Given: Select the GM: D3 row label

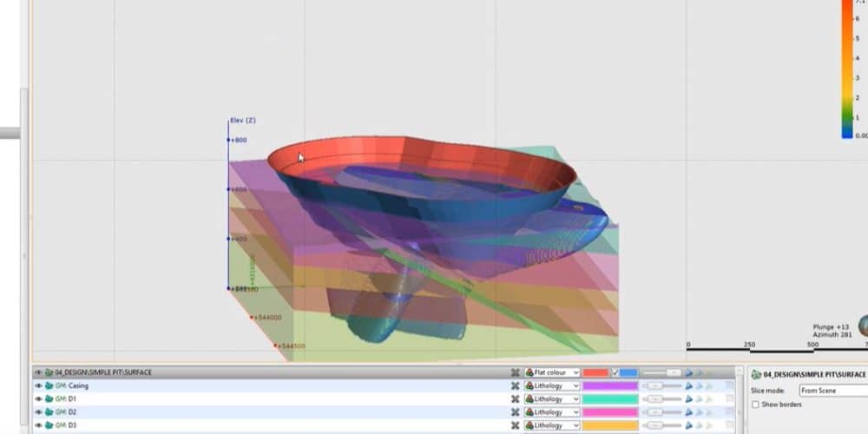Looking at the screenshot, I should (66, 425).
